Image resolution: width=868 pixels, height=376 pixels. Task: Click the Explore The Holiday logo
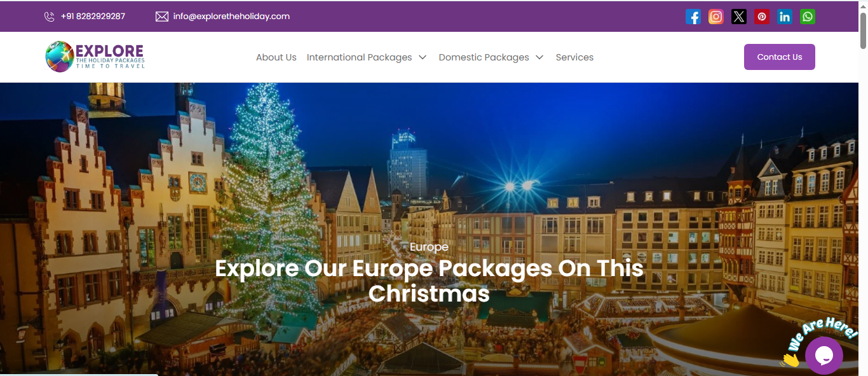[x=95, y=57]
